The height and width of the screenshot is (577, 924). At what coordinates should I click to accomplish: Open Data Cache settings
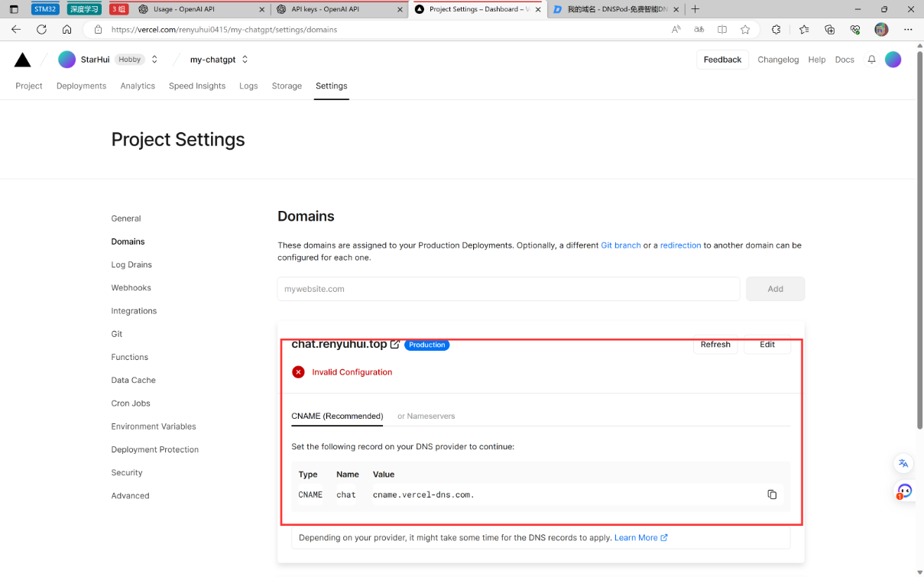click(133, 381)
